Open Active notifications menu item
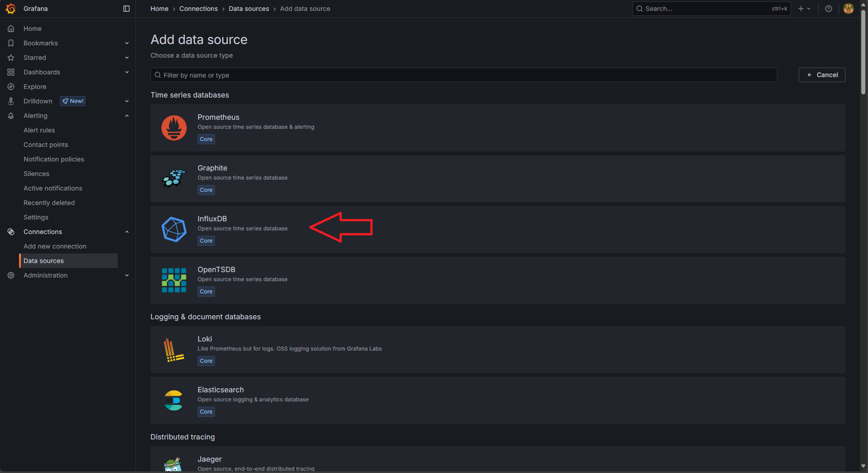 click(x=53, y=188)
